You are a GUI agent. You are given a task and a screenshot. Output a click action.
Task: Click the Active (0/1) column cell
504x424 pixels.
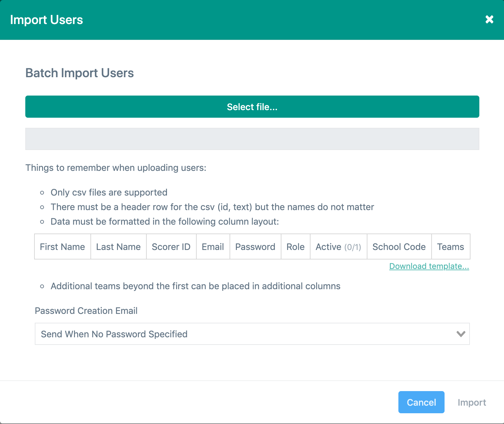338,247
